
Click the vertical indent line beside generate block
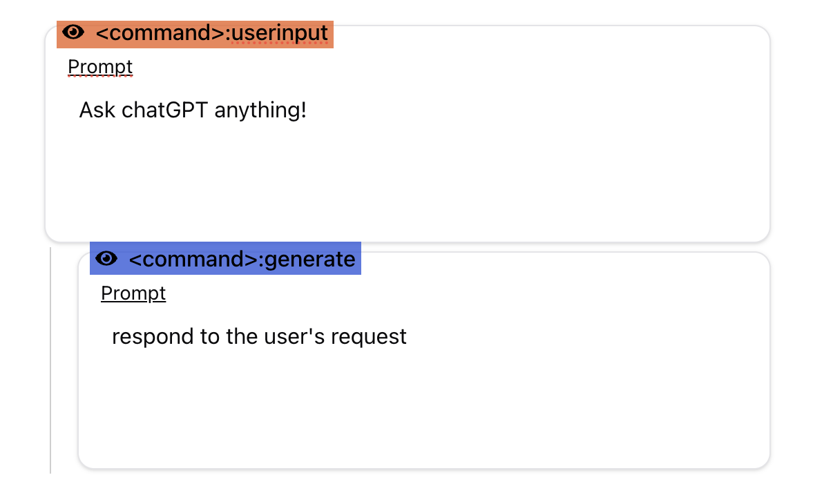[50, 359]
